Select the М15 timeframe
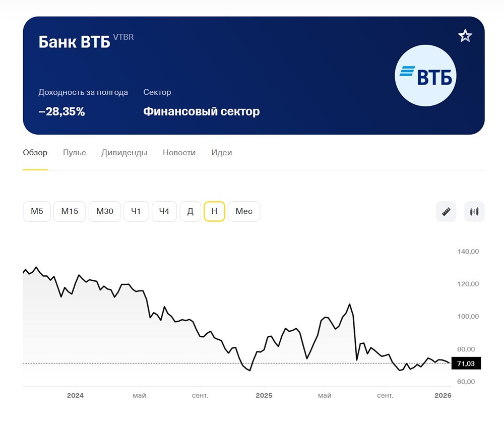 pyautogui.click(x=70, y=212)
